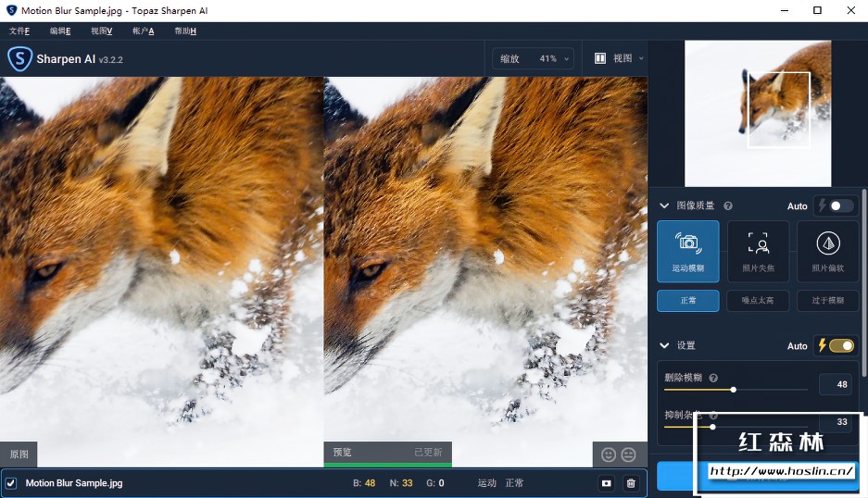Adjust the 删除模糊 slider handle
Image resolution: width=868 pixels, height=498 pixels.
click(x=734, y=390)
